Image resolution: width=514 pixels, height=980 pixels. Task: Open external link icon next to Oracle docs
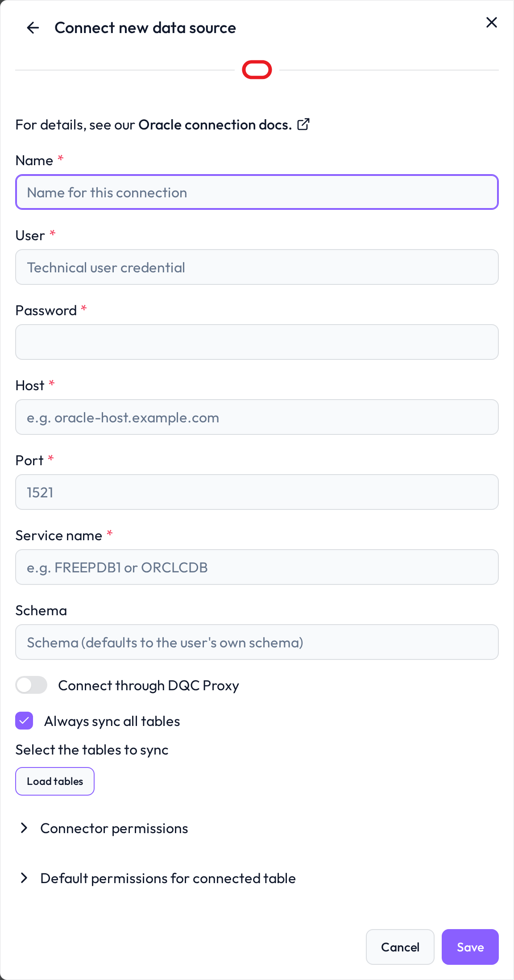click(x=303, y=124)
